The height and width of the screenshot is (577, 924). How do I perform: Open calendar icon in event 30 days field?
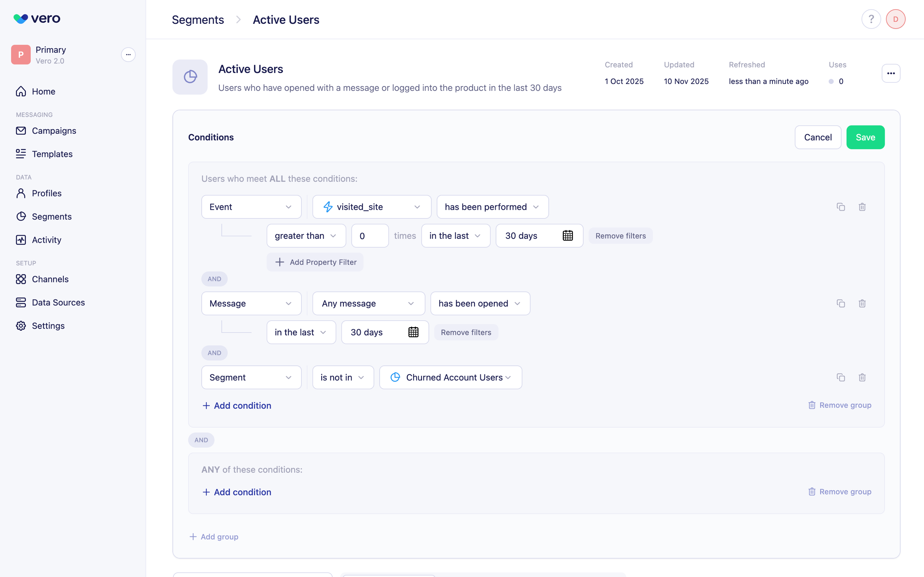pos(567,236)
